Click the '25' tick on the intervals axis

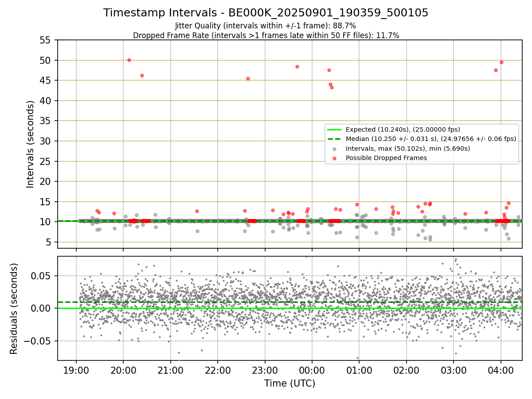(46, 161)
